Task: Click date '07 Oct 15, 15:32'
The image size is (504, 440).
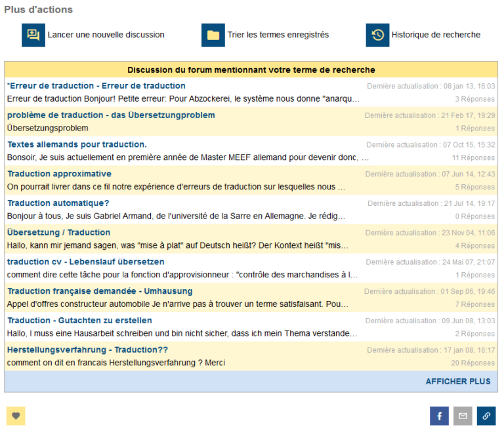Action: pos(469,145)
